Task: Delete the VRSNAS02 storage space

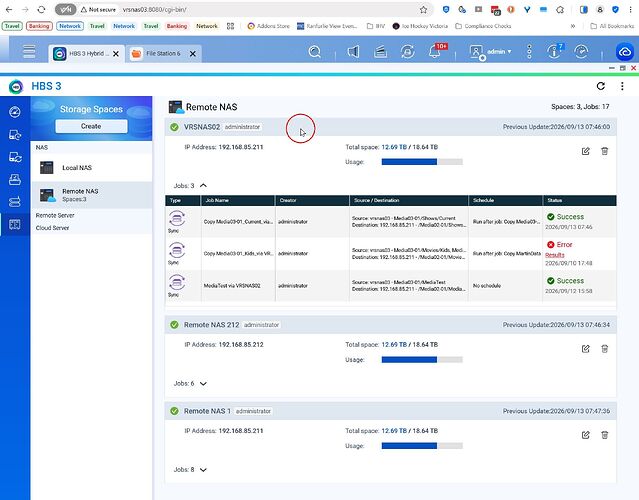Action: [x=605, y=151]
